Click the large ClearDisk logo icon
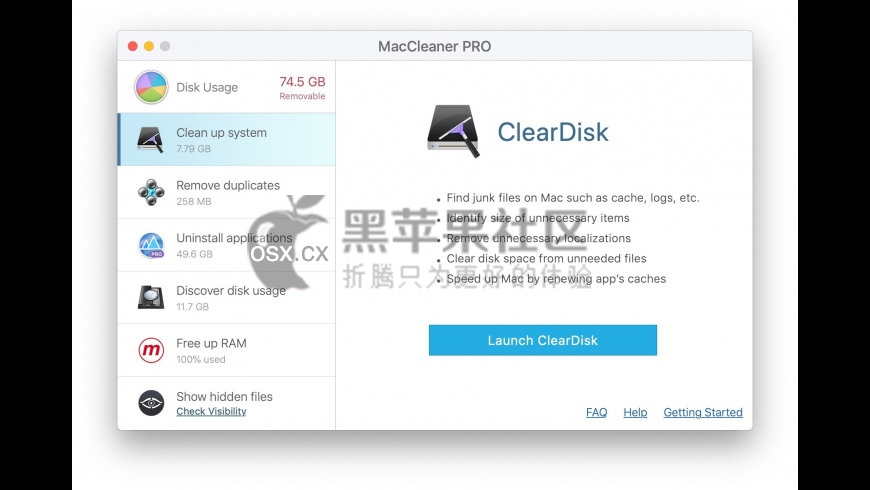The image size is (870, 490). point(454,131)
